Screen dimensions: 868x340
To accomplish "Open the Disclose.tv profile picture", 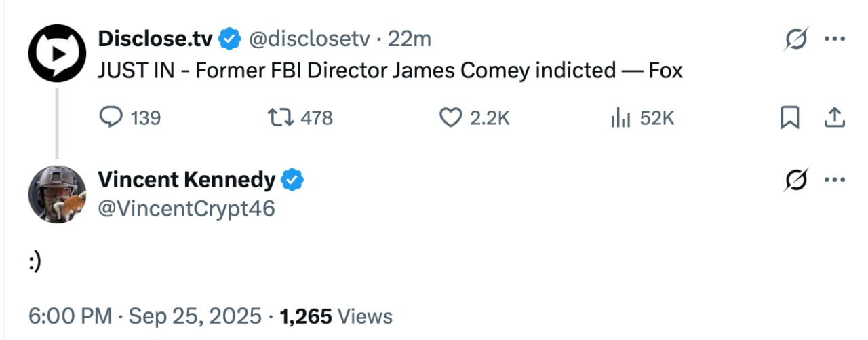I will pos(57,54).
